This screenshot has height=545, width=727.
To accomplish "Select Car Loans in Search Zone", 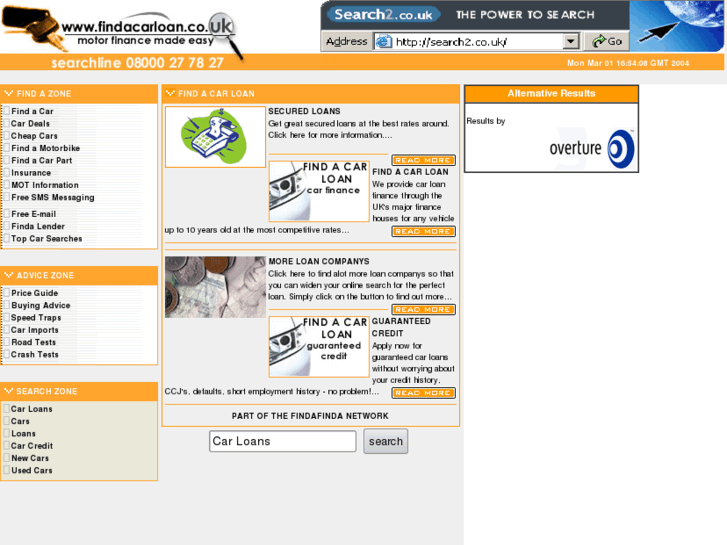I will pos(32,409).
